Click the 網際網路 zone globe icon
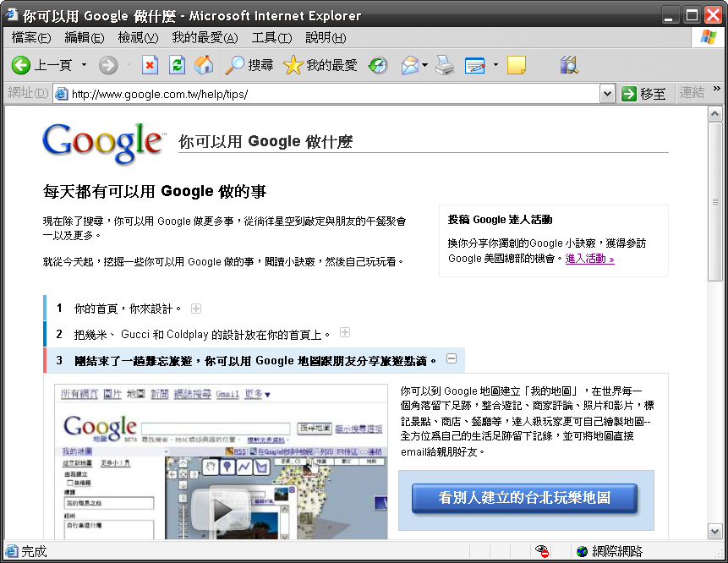Viewport: 728px width, 563px height. click(582, 551)
